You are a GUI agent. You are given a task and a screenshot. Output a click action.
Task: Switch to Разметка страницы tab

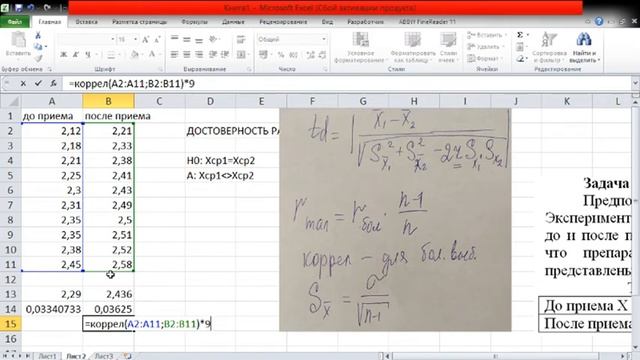(x=139, y=22)
